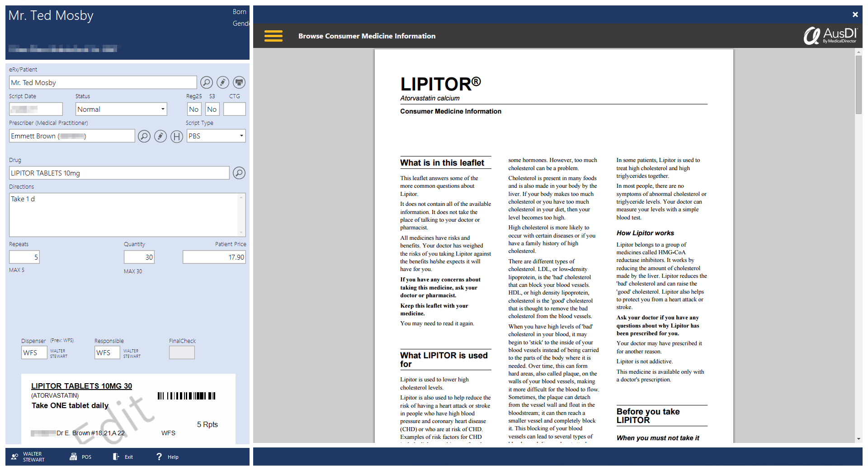Toggle the Reg25 No box

194,109
